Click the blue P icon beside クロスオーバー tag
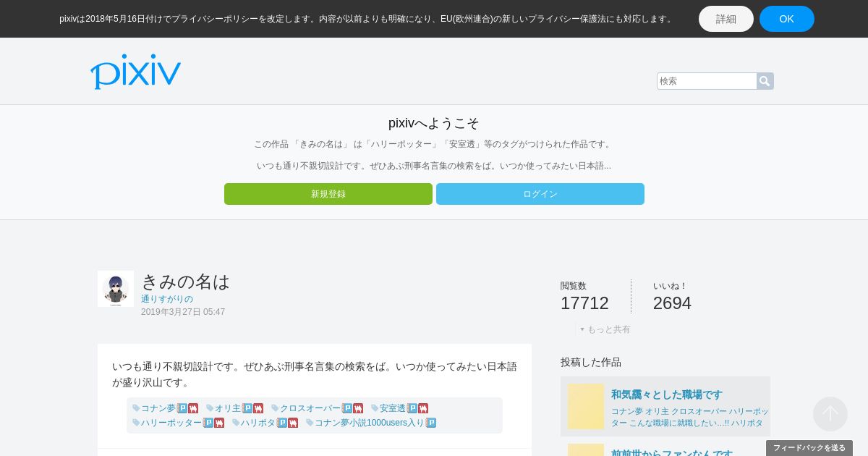The image size is (868, 456). click(x=347, y=408)
